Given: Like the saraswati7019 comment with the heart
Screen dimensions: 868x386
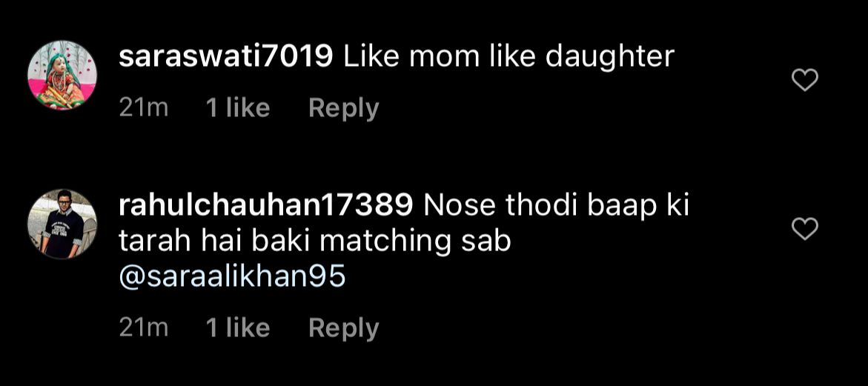Looking at the screenshot, I should click(x=805, y=79).
